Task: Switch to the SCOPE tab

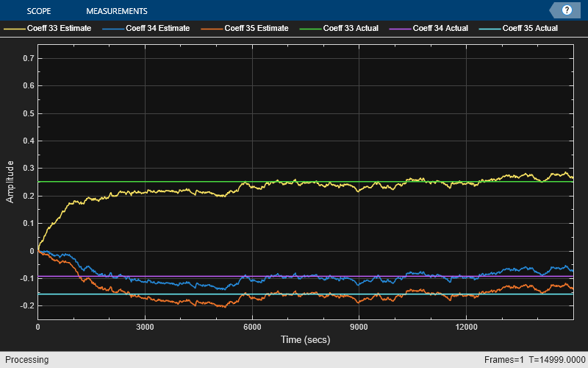Action: click(x=38, y=11)
